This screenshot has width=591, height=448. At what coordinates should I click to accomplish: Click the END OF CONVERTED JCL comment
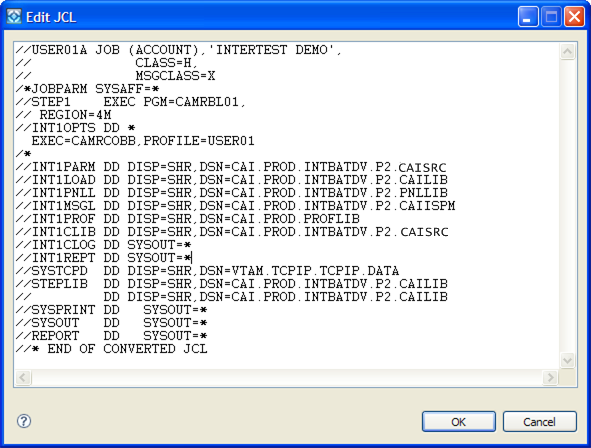pyautogui.click(x=111, y=349)
